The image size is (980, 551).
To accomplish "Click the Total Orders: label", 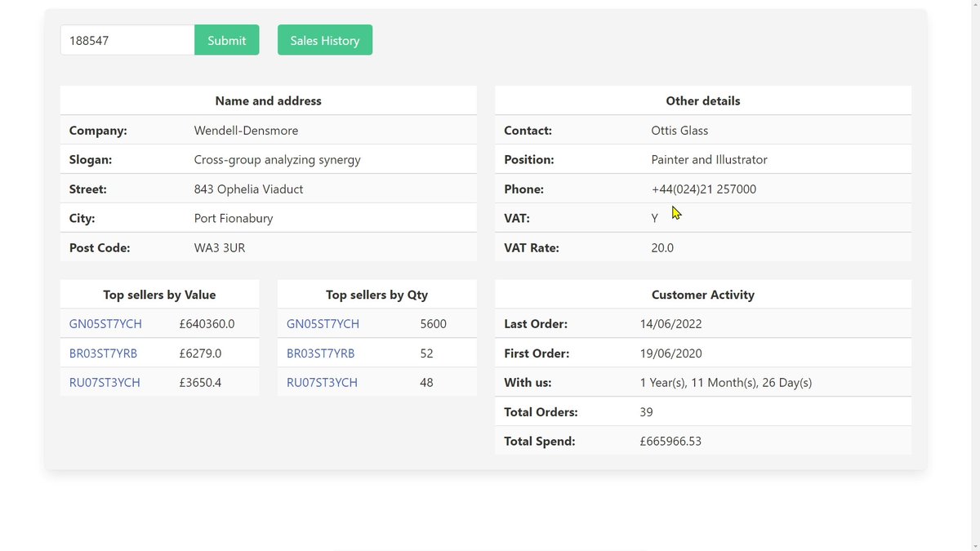I will click(x=541, y=412).
